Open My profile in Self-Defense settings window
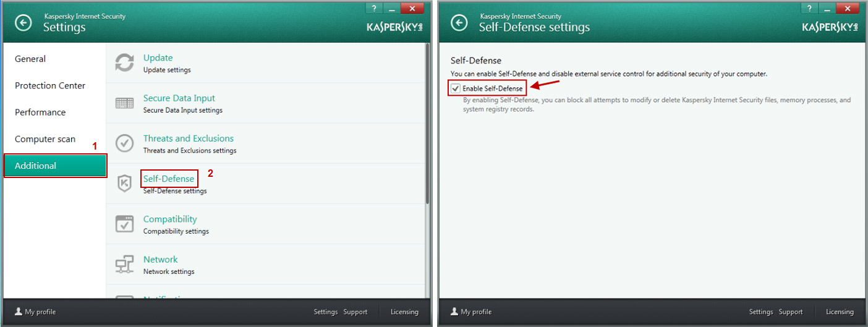The height and width of the screenshot is (327, 868). point(471,312)
